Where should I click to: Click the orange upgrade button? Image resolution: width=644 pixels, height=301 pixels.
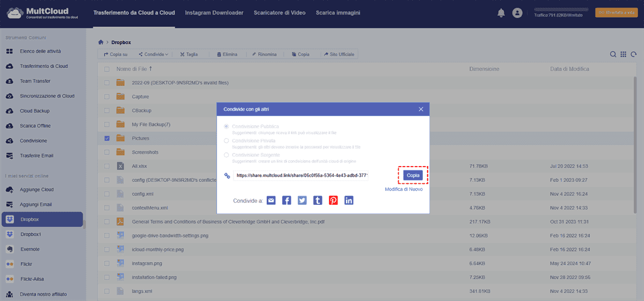(x=617, y=12)
